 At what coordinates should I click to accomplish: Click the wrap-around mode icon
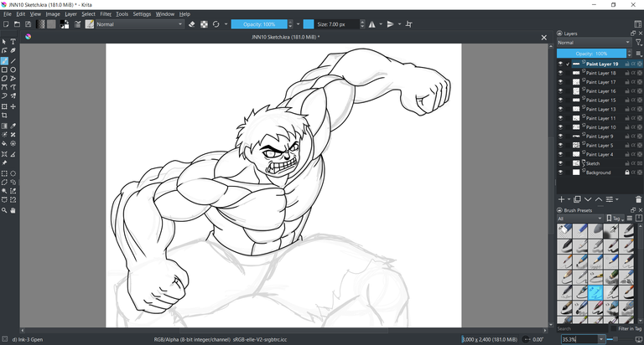pos(409,24)
